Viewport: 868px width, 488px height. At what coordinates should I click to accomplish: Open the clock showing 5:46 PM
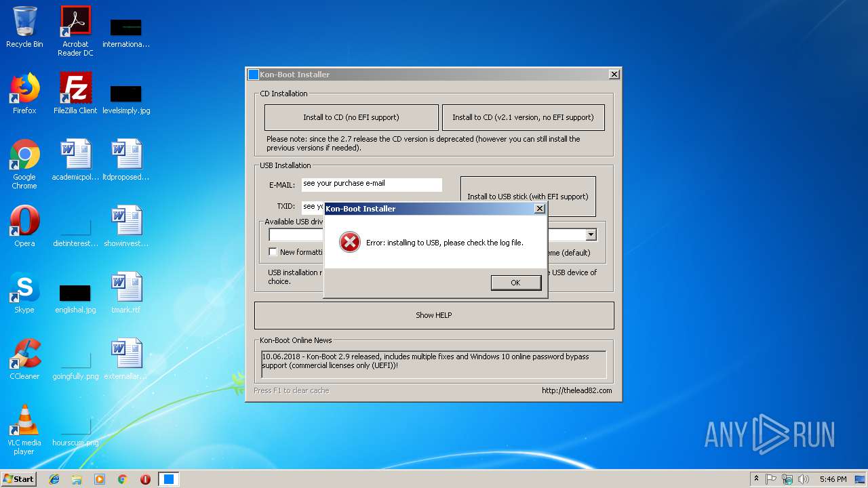pos(833,479)
